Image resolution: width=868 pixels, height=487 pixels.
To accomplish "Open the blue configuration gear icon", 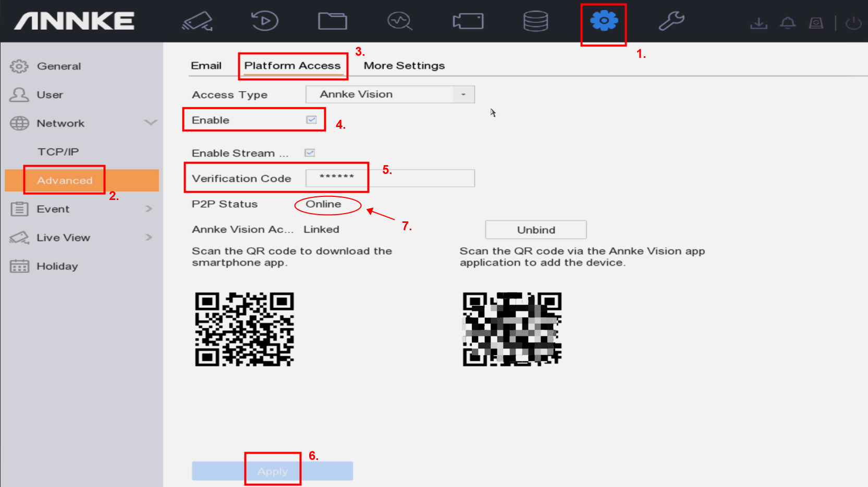I will pos(604,21).
